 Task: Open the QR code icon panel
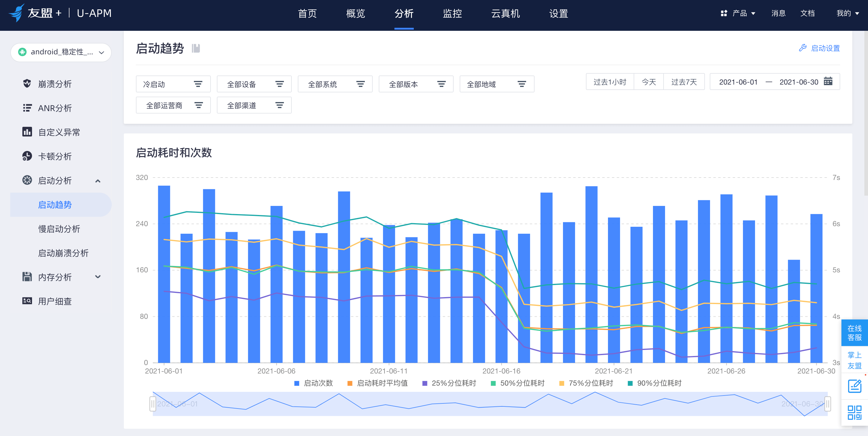854,412
